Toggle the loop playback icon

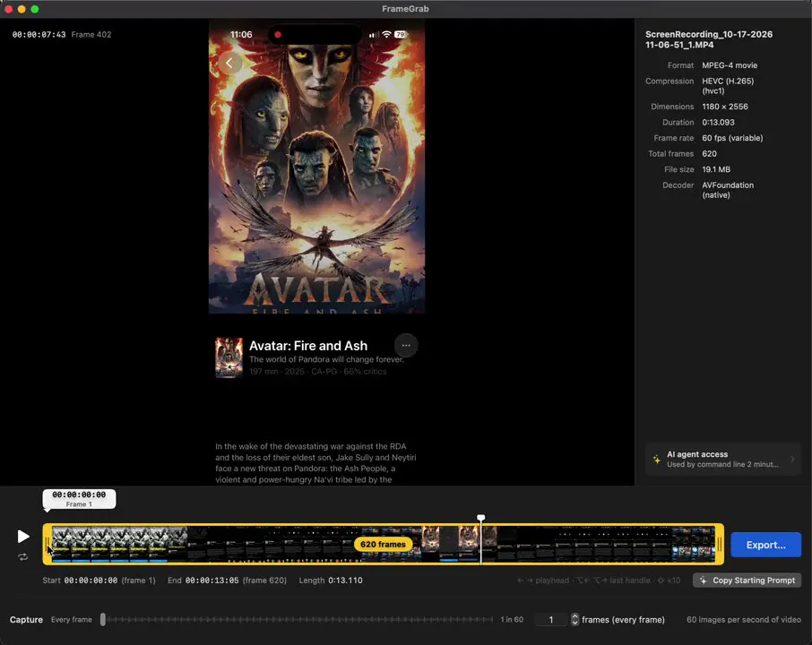click(x=22, y=557)
